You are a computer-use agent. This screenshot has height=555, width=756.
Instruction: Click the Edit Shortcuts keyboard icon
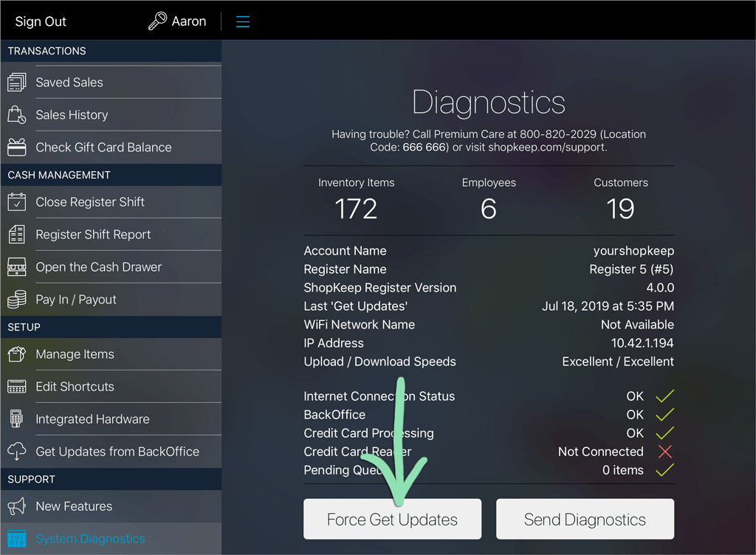(x=17, y=387)
